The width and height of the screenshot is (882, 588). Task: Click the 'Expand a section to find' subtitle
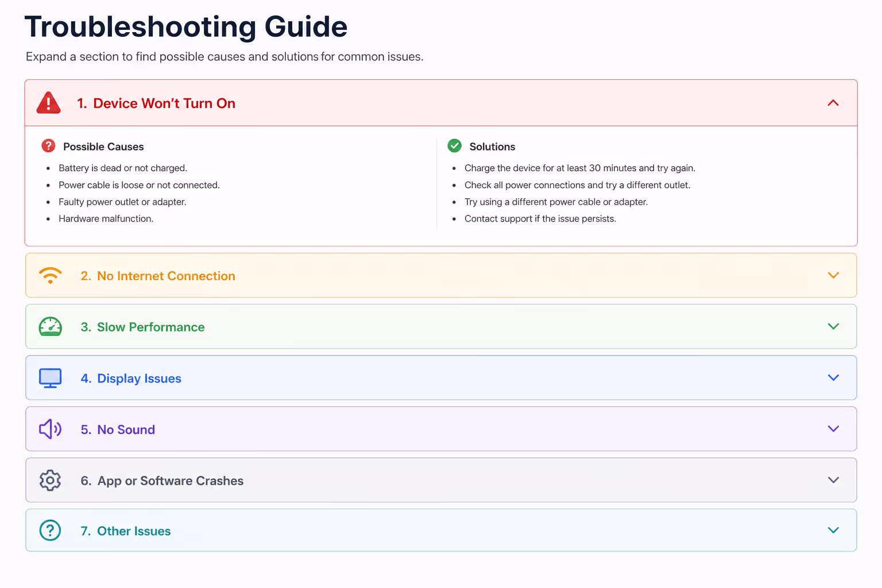[x=225, y=57]
